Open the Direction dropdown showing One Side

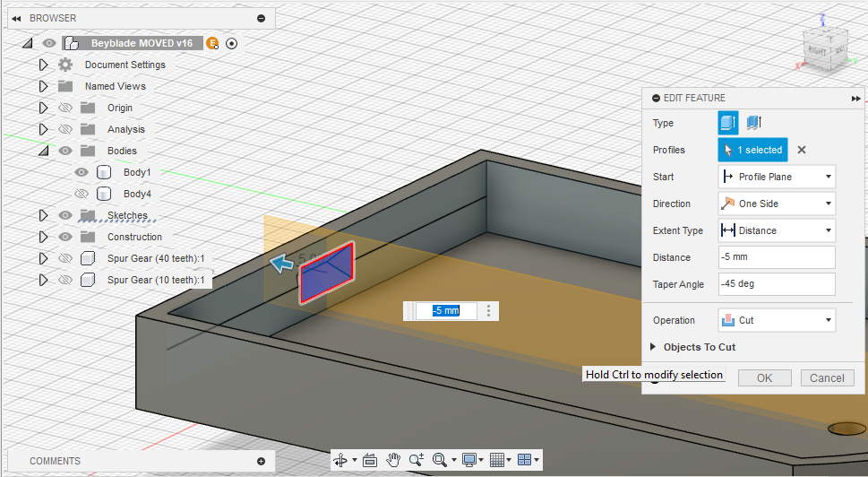(x=778, y=204)
